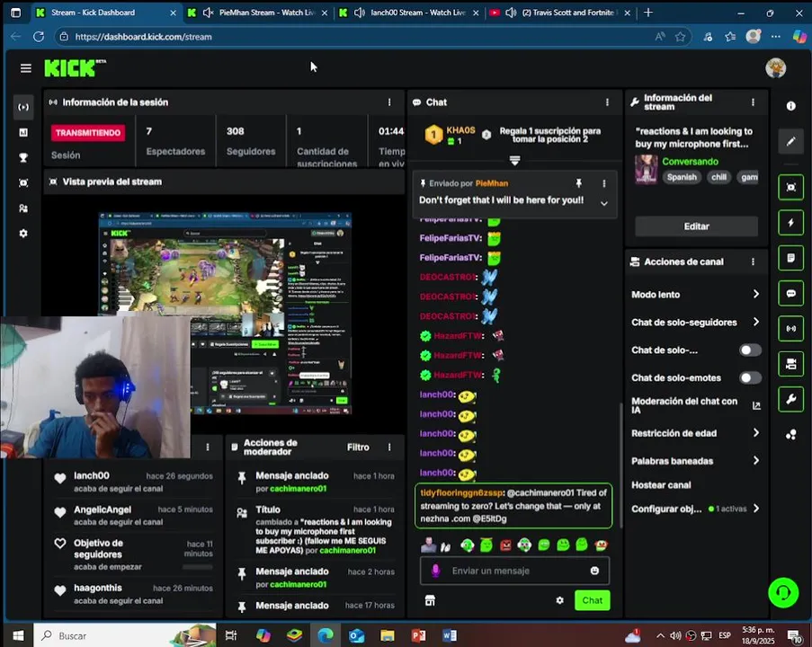Expand the pinned message chevron

(603, 203)
